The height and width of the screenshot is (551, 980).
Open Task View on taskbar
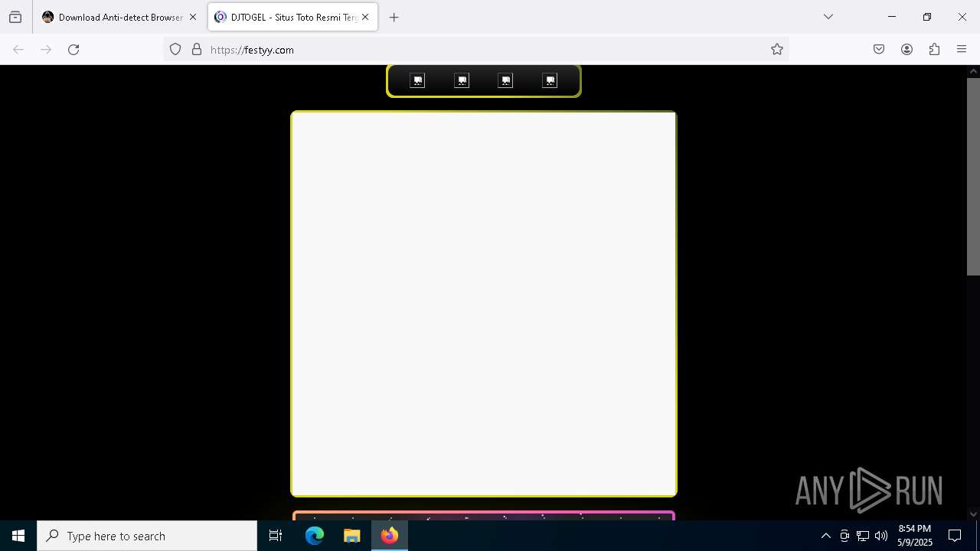(x=276, y=536)
